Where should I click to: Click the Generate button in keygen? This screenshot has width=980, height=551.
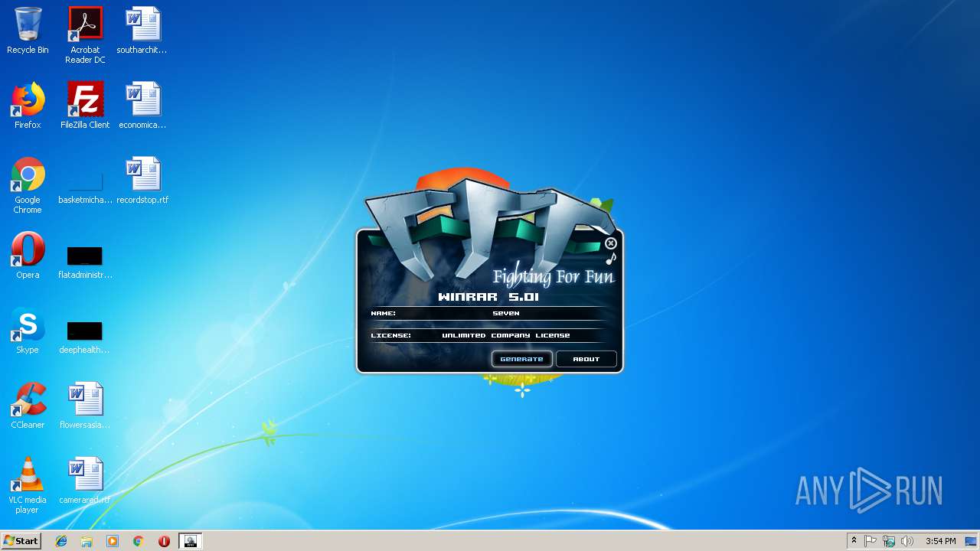(x=521, y=359)
